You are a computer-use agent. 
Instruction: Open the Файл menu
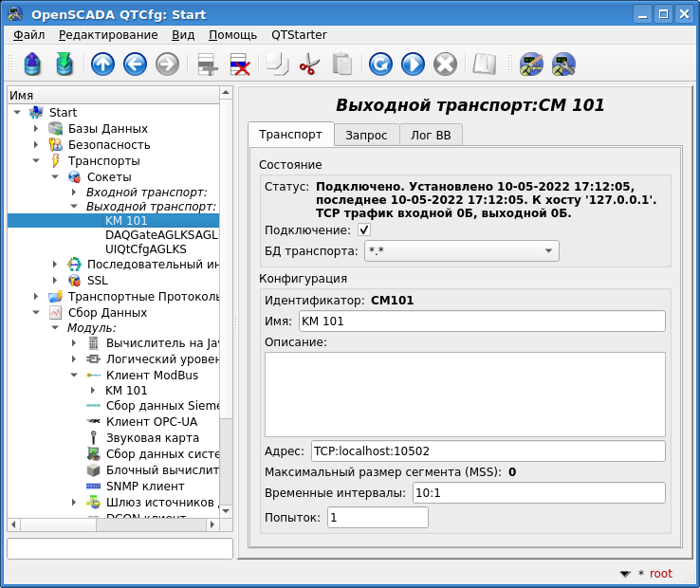pyautogui.click(x=28, y=35)
